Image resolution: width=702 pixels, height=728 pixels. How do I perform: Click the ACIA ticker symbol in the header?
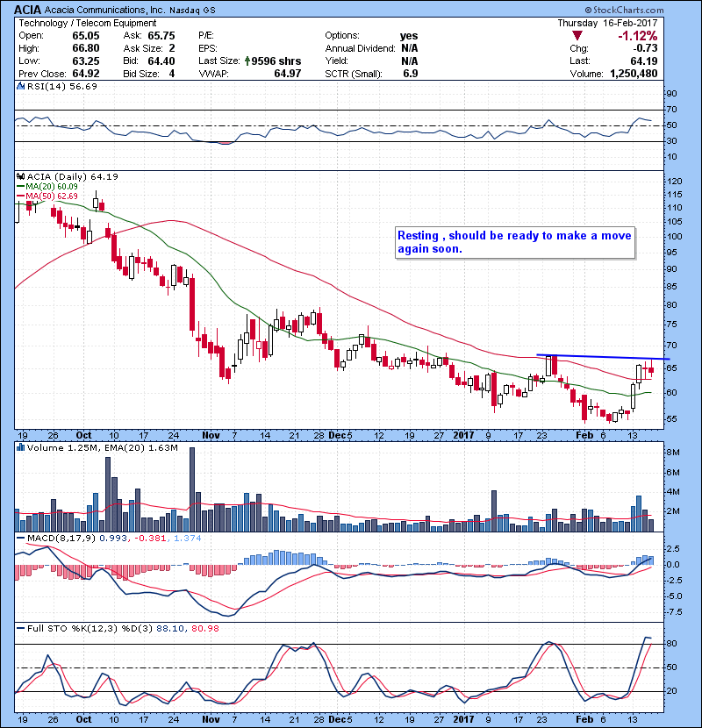[x=27, y=10]
